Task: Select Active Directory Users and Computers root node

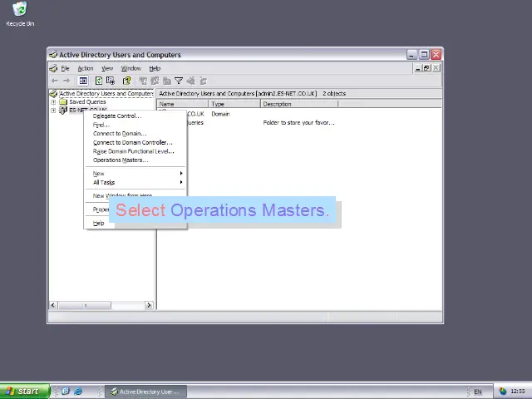Action: click(106, 93)
